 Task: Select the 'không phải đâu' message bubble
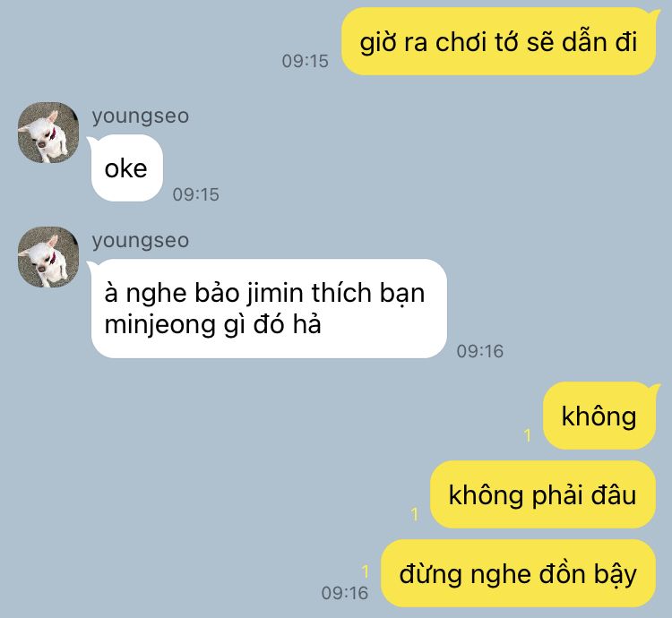click(543, 494)
